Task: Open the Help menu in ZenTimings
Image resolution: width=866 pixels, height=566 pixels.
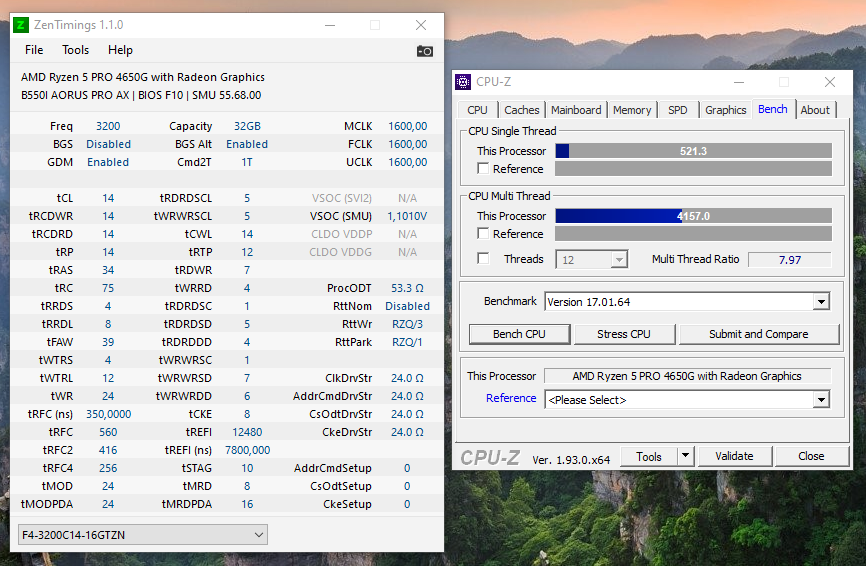Action: pos(120,50)
